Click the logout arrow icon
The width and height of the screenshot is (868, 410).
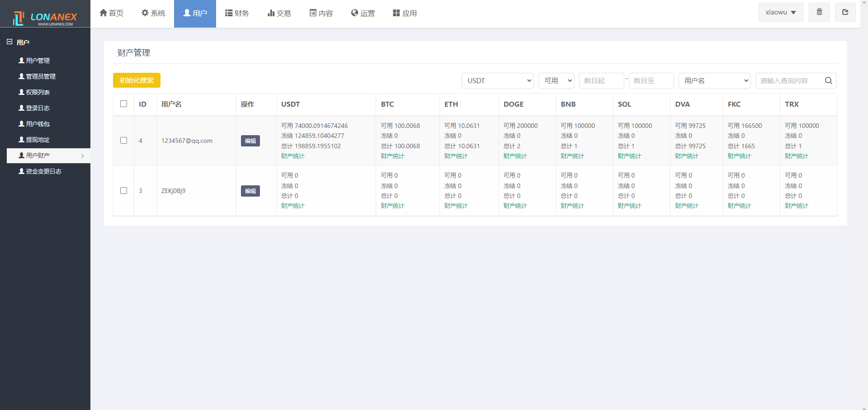pyautogui.click(x=845, y=12)
